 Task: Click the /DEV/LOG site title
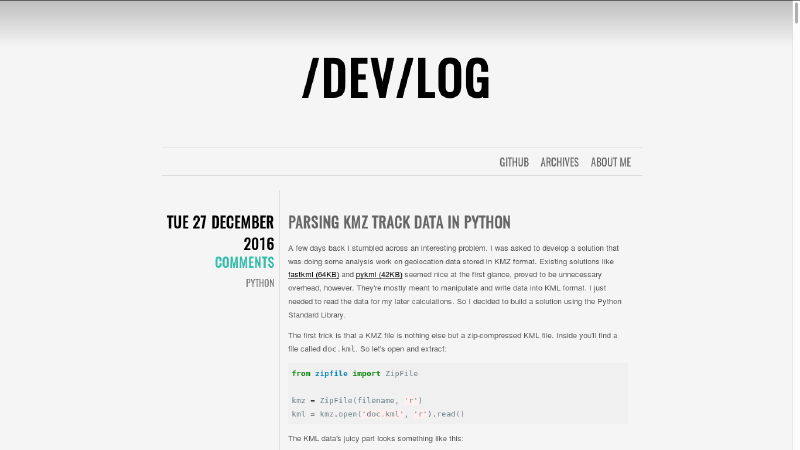(396, 78)
